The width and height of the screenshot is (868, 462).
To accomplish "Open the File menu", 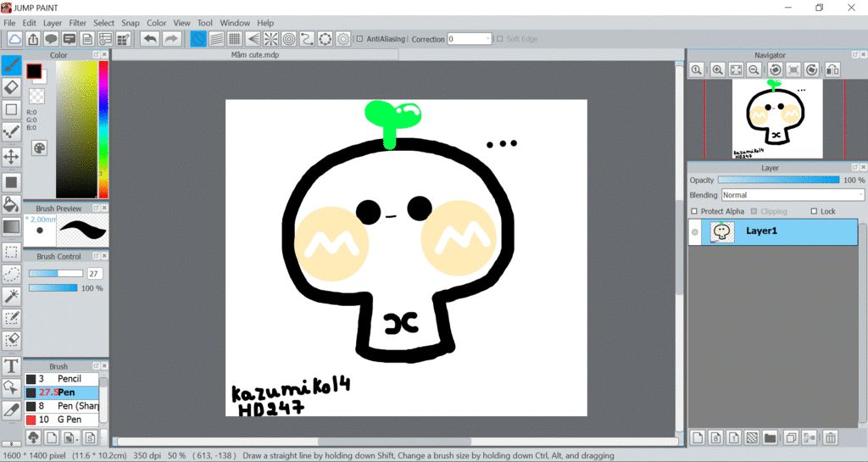I will [9, 23].
